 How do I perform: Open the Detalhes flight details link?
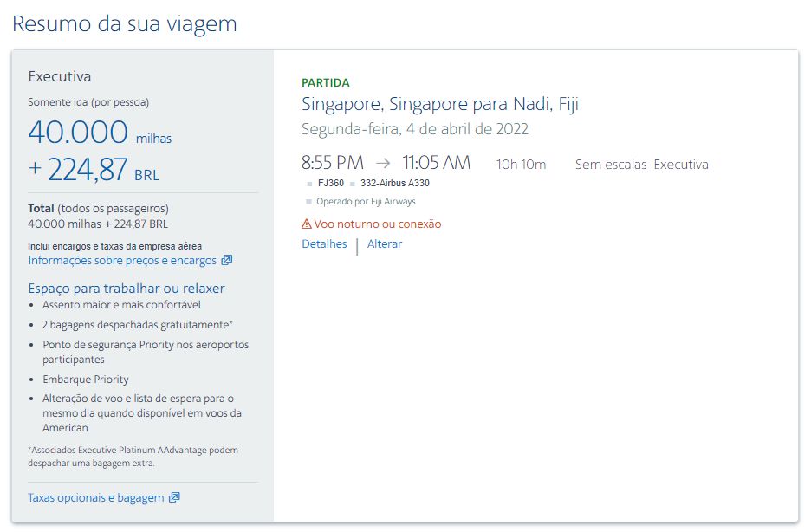[324, 244]
